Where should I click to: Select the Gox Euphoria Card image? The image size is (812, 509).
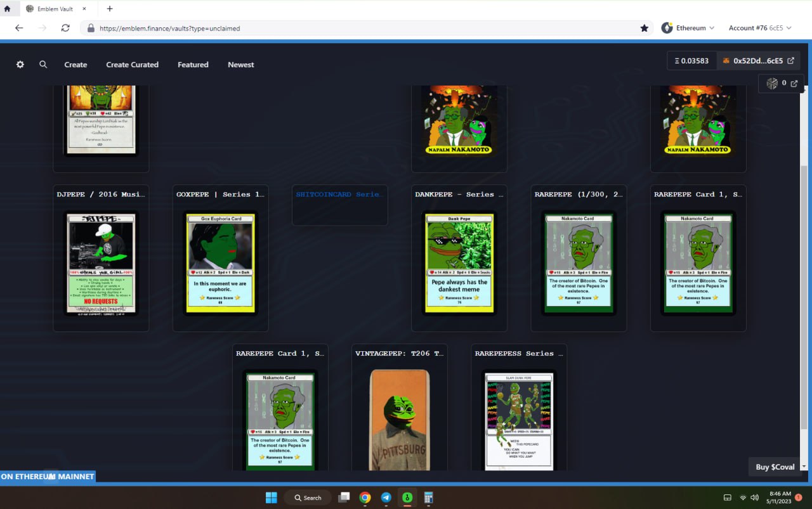[x=220, y=263]
